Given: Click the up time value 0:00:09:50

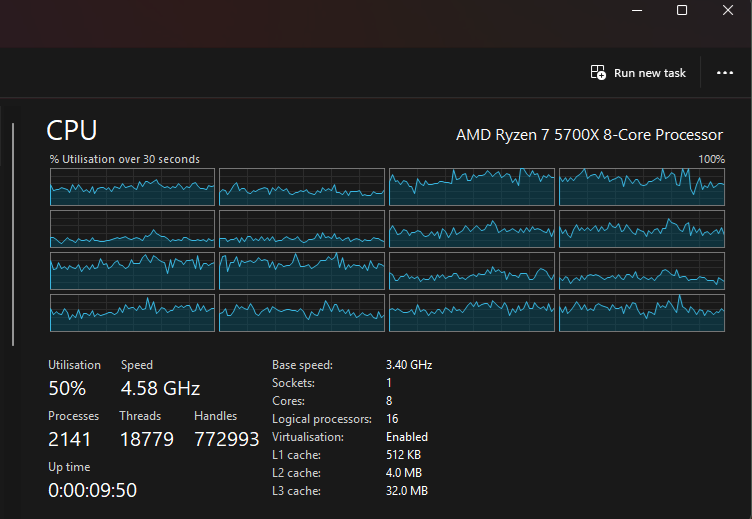Looking at the screenshot, I should pos(93,490).
